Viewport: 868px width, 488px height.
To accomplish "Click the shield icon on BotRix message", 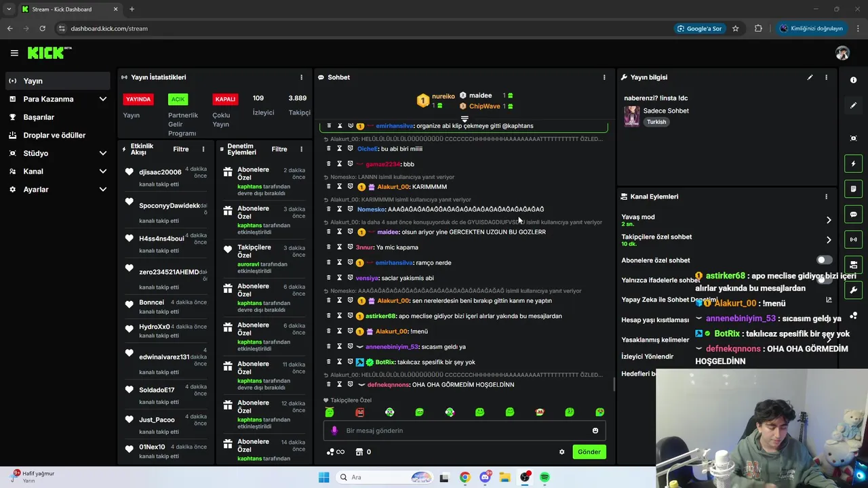I will tap(351, 362).
